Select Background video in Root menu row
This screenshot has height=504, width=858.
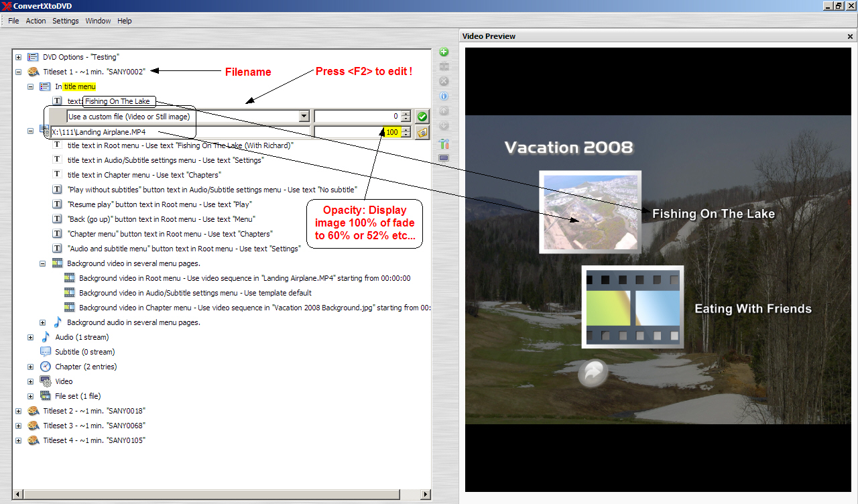[245, 278]
